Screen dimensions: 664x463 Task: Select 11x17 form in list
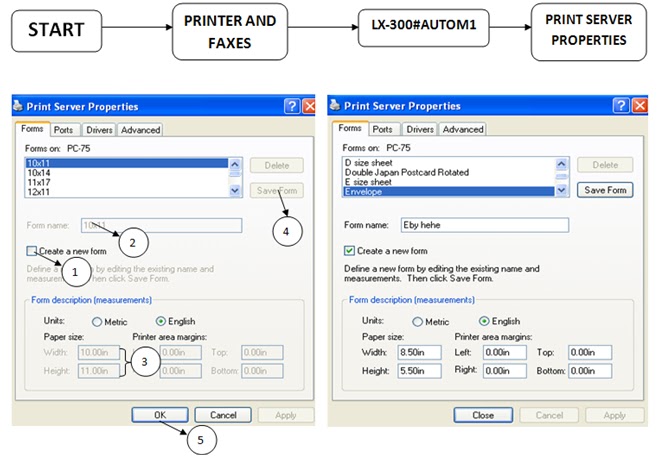click(127, 183)
